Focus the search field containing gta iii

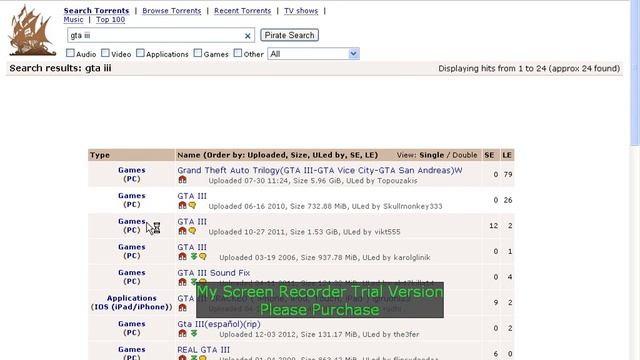161,36
